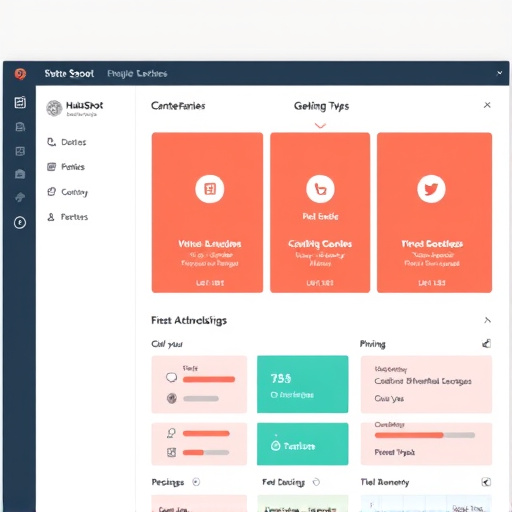512x512 pixels.
Task: Select the image icon in the dark rail
Action: [x=20, y=151]
